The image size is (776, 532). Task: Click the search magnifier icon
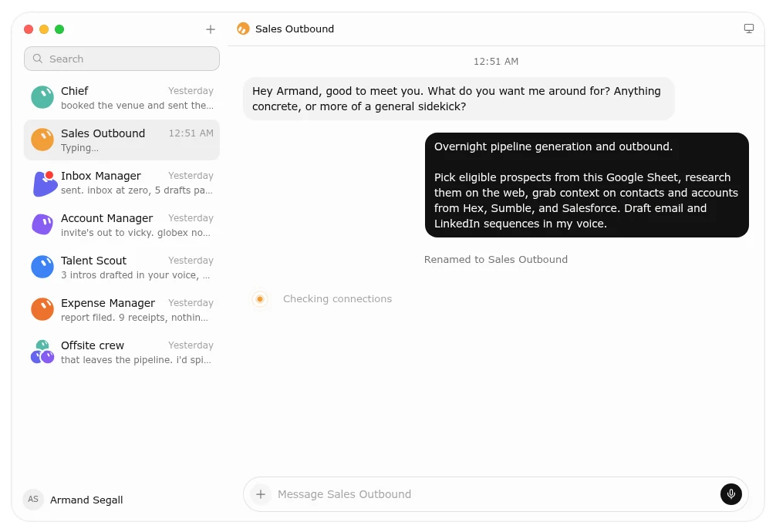(38, 59)
